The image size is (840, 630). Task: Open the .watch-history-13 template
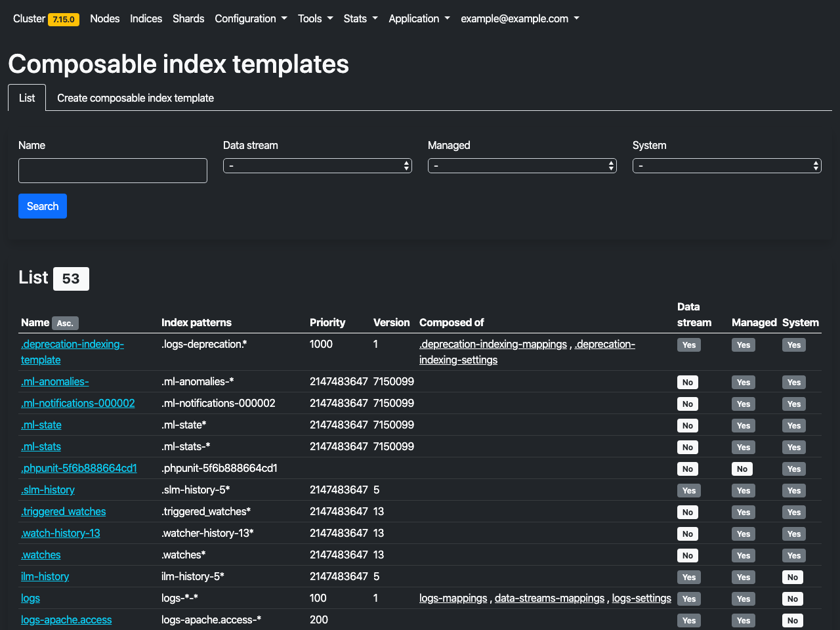click(x=60, y=533)
